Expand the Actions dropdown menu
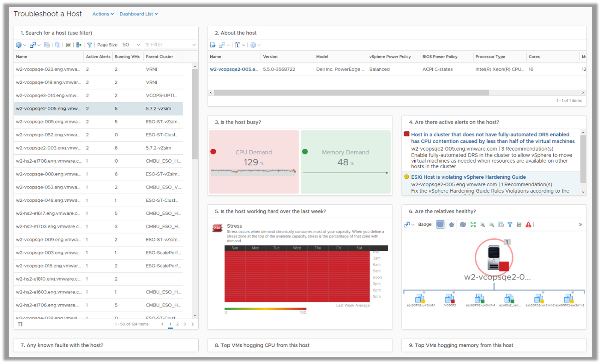Screen dimensions: 601x364 103,14
